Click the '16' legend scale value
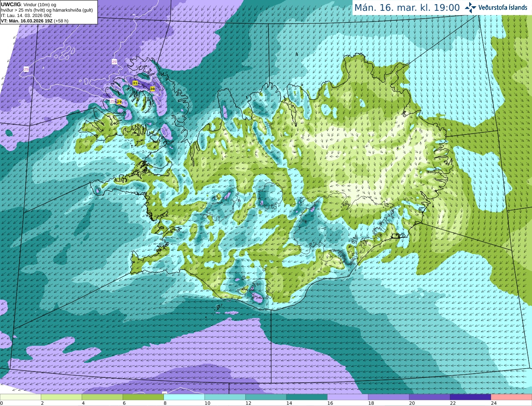 [x=330, y=403]
